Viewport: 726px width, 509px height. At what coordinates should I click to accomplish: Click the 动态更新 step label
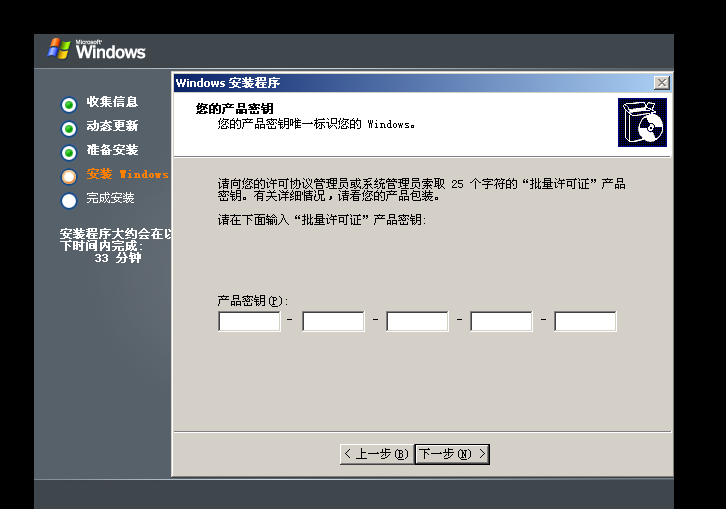click(x=112, y=126)
